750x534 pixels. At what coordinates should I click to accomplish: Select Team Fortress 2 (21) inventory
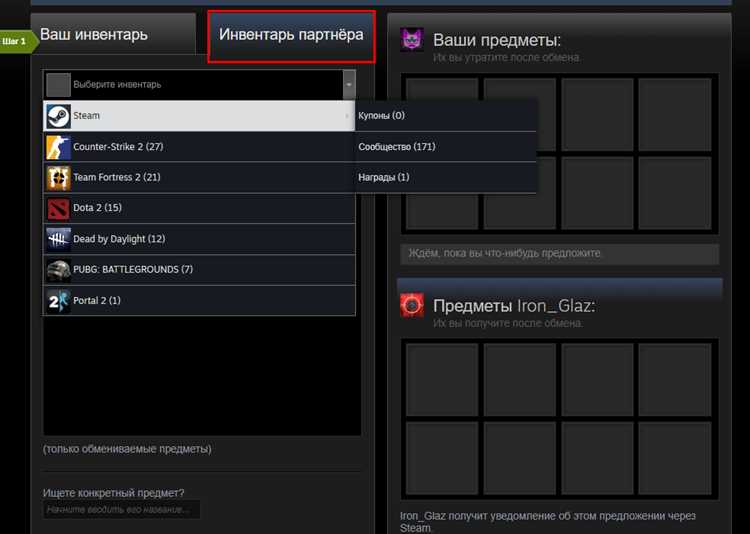click(x=199, y=178)
